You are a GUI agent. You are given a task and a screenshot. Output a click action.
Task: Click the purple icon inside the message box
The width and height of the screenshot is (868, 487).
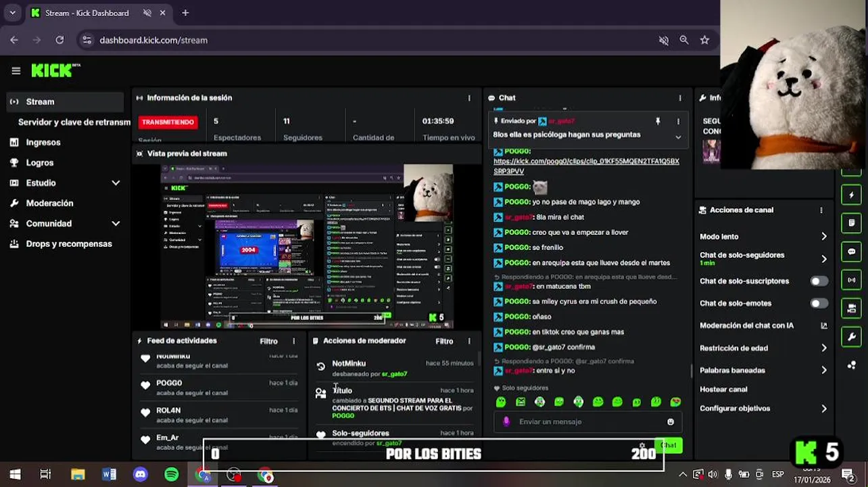[506, 421]
